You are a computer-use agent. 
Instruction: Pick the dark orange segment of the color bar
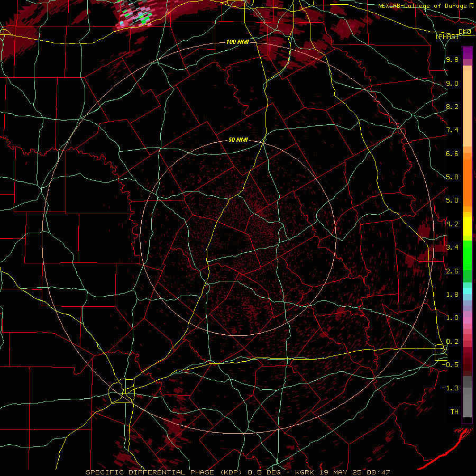click(467, 183)
